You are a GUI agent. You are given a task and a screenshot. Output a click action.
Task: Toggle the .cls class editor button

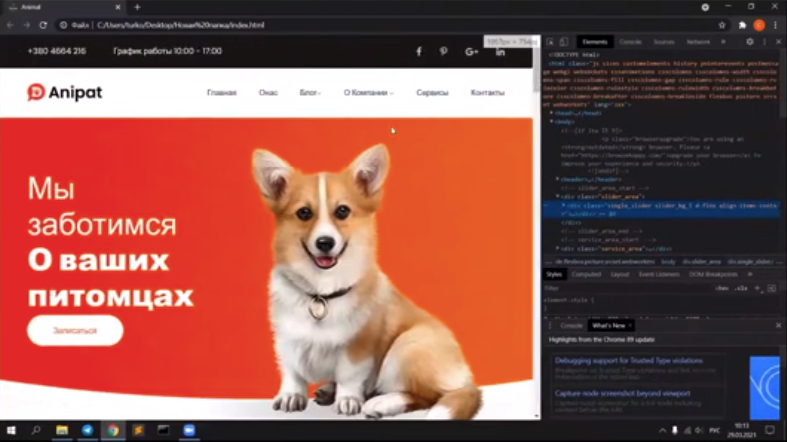click(741, 288)
